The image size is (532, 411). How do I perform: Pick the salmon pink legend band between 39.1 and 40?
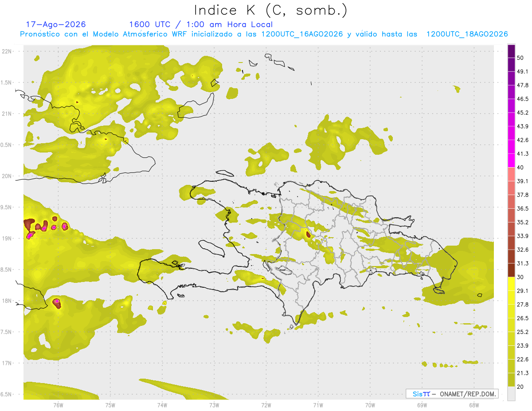512,174
